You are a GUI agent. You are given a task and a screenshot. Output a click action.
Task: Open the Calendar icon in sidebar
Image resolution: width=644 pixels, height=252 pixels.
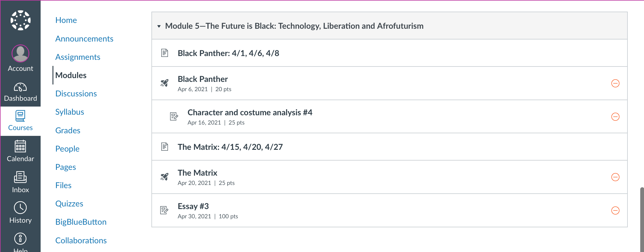click(x=20, y=146)
